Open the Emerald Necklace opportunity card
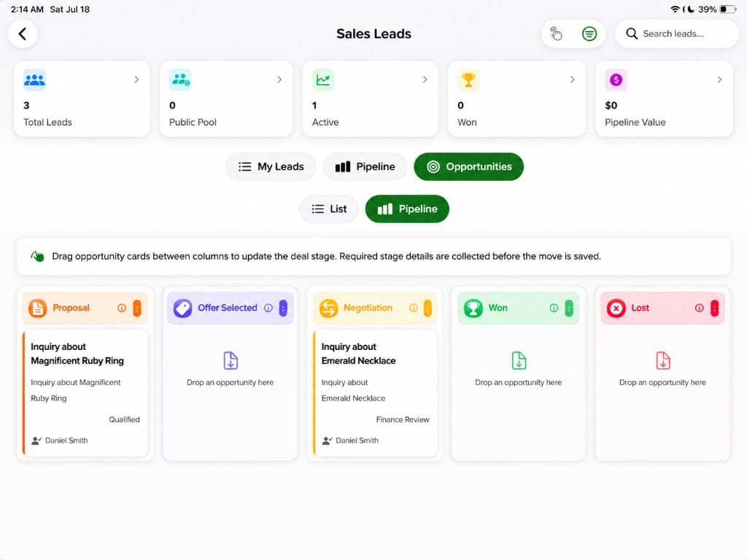This screenshot has height=560, width=747. click(375, 393)
